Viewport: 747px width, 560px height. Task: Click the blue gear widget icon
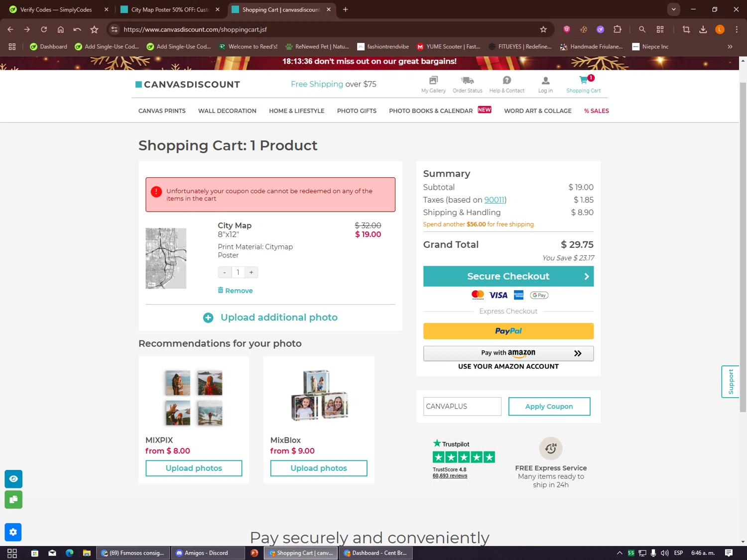coord(13,532)
